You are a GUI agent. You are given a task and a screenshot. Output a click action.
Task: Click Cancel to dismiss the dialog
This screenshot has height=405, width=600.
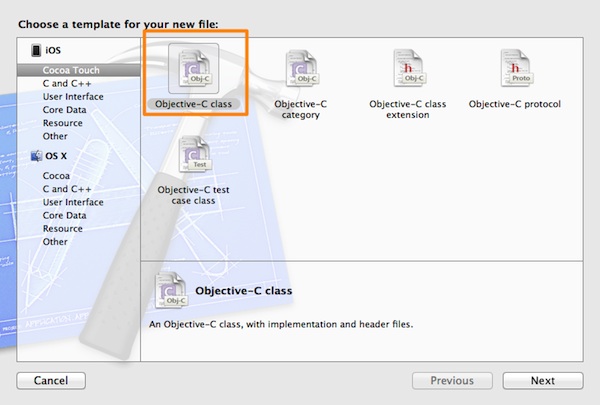50,380
